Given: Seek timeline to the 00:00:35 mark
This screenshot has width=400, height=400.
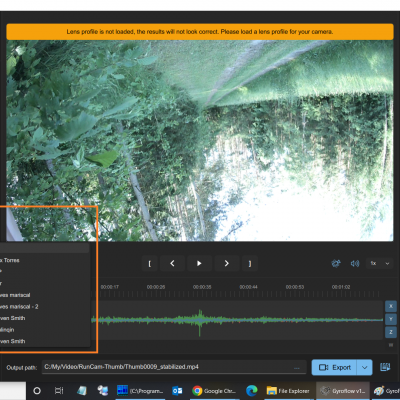Looking at the screenshot, I should tap(202, 287).
